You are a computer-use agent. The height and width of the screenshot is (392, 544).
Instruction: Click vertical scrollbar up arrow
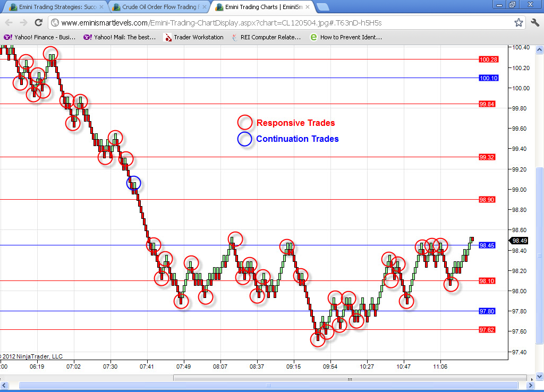540,50
